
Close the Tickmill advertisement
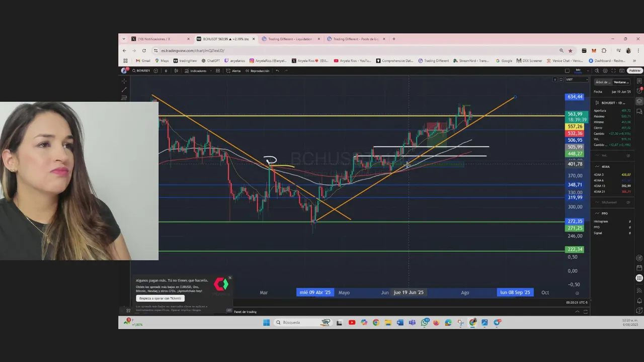pos(230,278)
